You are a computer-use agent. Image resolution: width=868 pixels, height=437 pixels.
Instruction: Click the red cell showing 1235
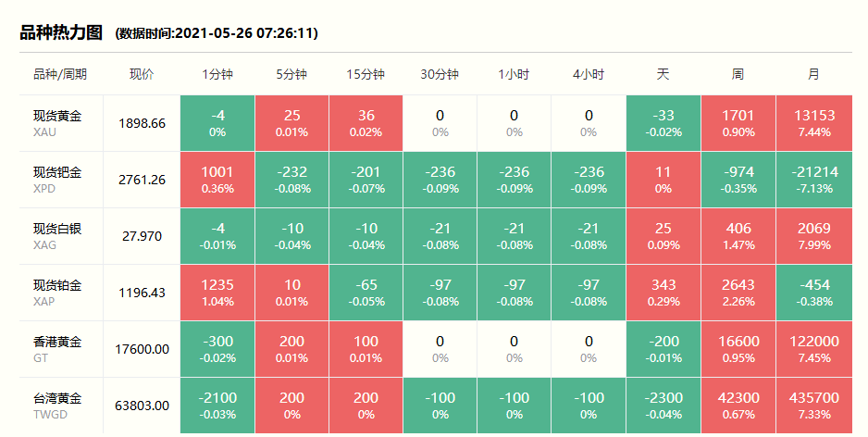[217, 292]
